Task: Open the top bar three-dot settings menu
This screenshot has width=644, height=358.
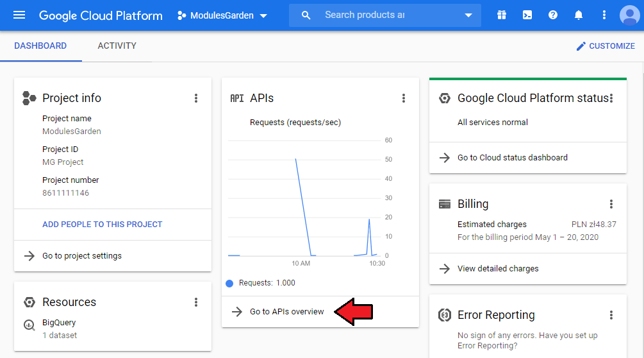Action: [604, 15]
